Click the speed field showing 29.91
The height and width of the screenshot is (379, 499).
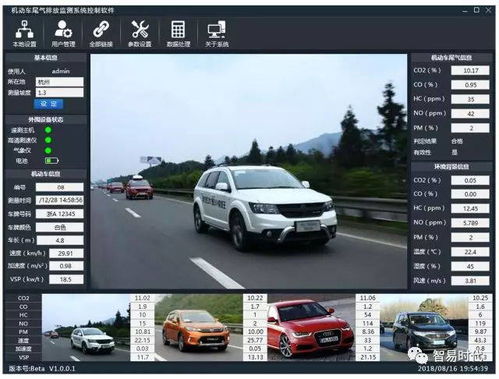(66, 253)
